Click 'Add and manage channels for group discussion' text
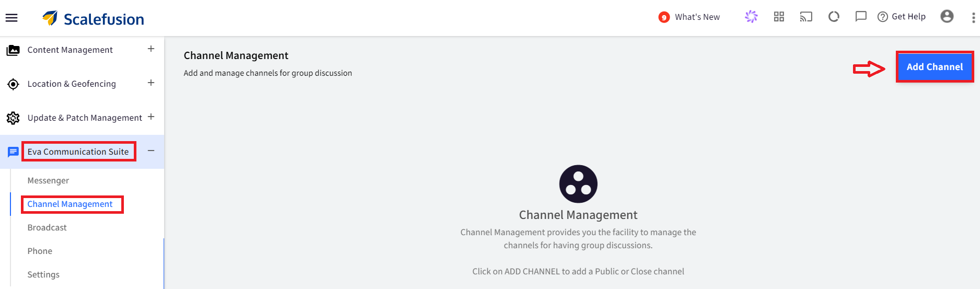 point(268,73)
